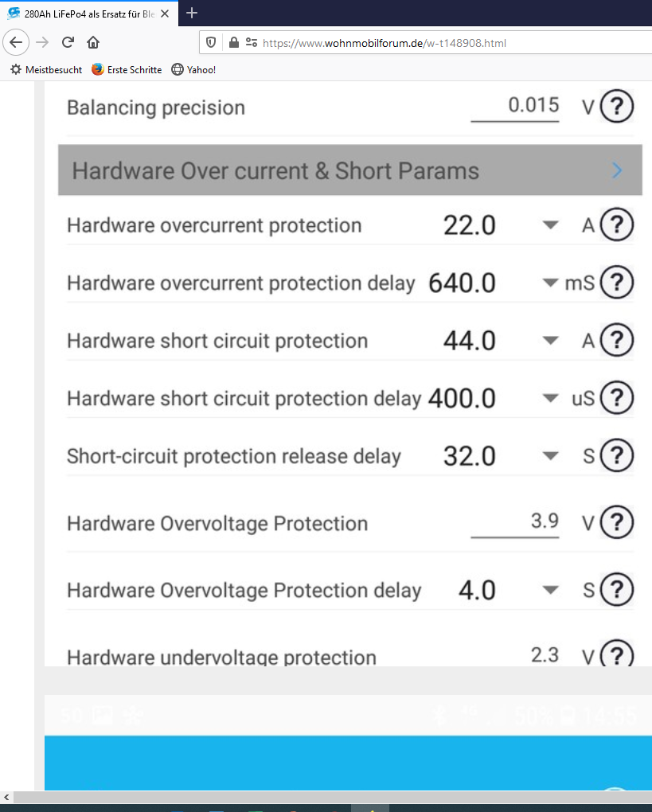Click the Hardware Overvoltage Protection 3.9 field

515,522
